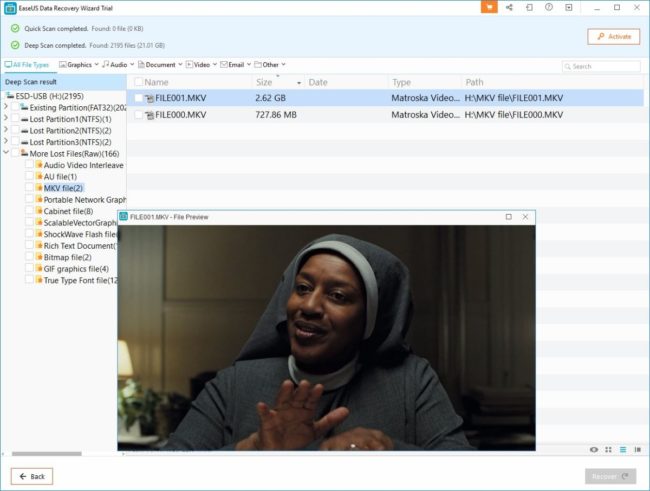
Task: Check the MKV file(2) checkbox
Action: 29,188
